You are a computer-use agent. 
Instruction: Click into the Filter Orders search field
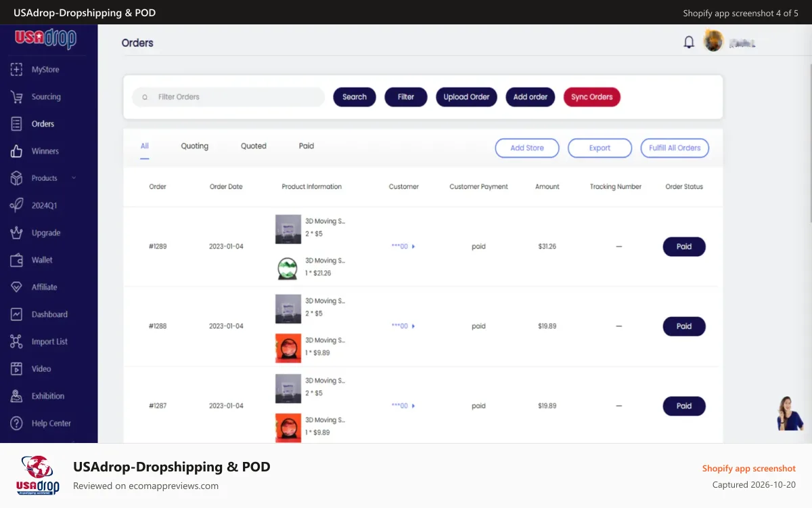click(229, 97)
